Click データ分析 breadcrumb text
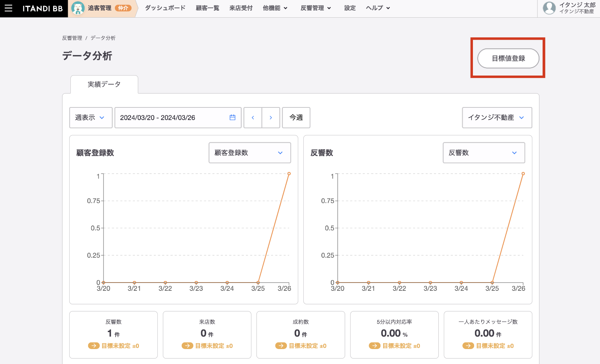 pyautogui.click(x=103, y=38)
